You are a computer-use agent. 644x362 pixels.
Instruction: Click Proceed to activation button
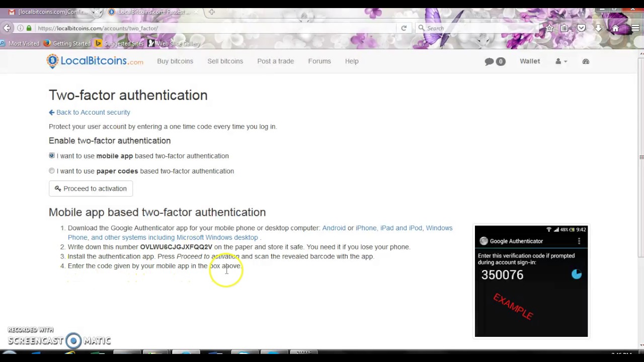point(91,189)
